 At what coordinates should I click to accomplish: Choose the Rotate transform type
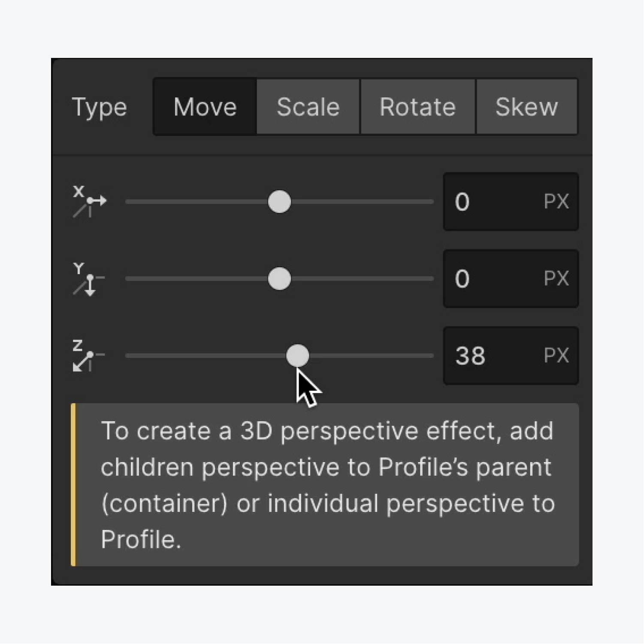coord(418,107)
